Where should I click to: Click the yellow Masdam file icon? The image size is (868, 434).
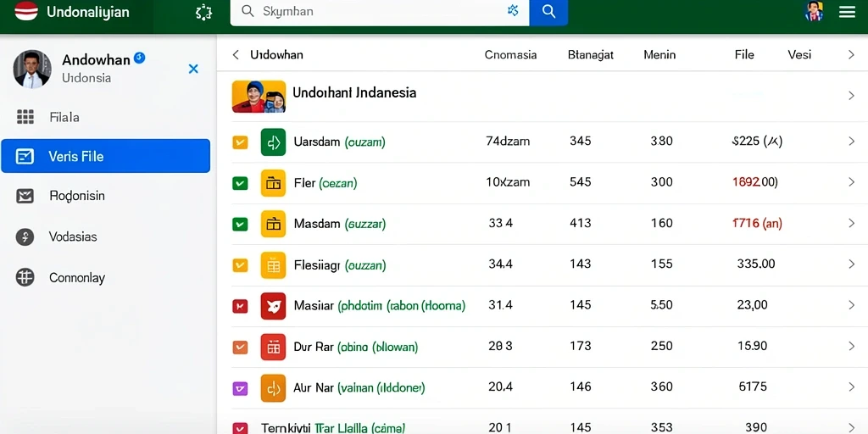[x=274, y=224]
